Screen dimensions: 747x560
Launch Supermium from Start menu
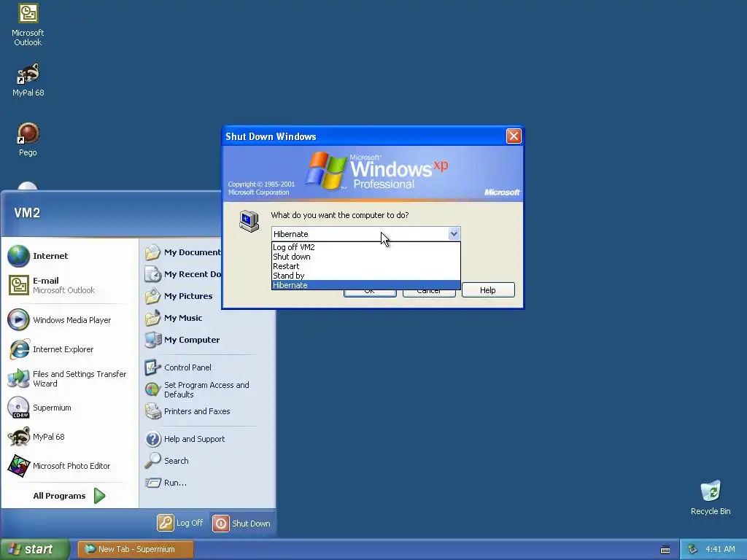click(39, 408)
